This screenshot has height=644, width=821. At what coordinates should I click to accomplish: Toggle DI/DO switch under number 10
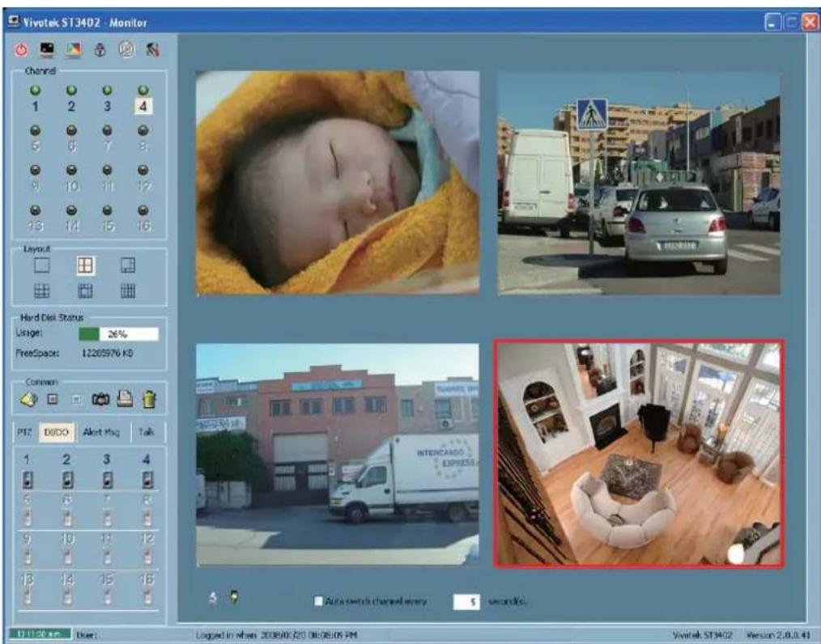(67, 557)
